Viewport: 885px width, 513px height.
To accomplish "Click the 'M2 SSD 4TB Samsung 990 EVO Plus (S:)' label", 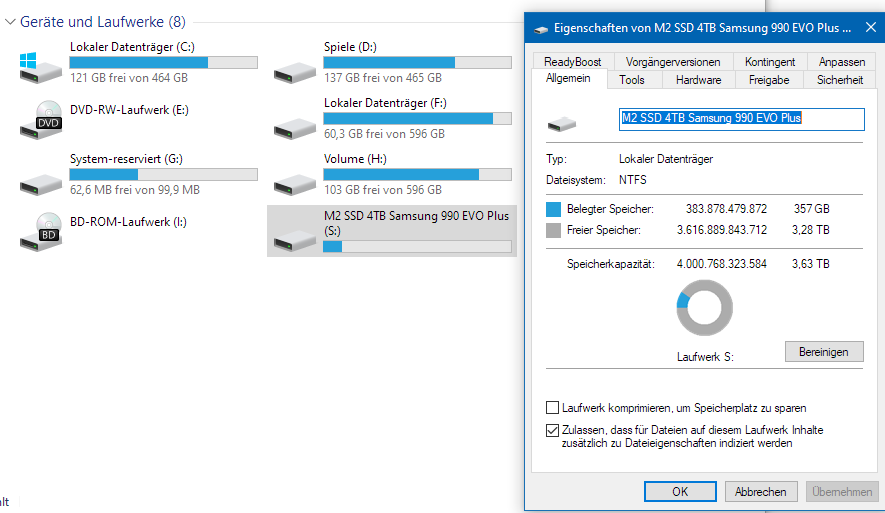I will coord(417,223).
